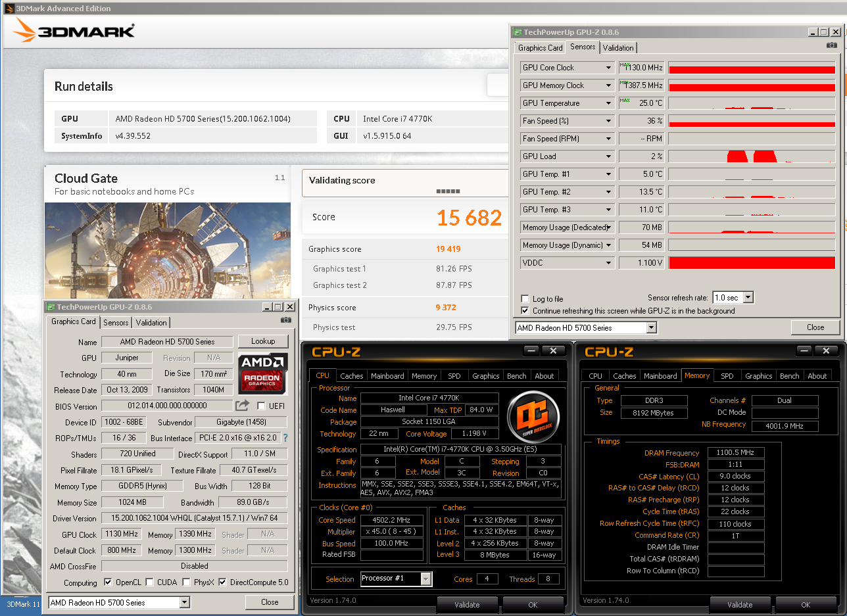
Task: Click the 3DMark Advanced Edition title bar icon
Action: (x=8, y=9)
